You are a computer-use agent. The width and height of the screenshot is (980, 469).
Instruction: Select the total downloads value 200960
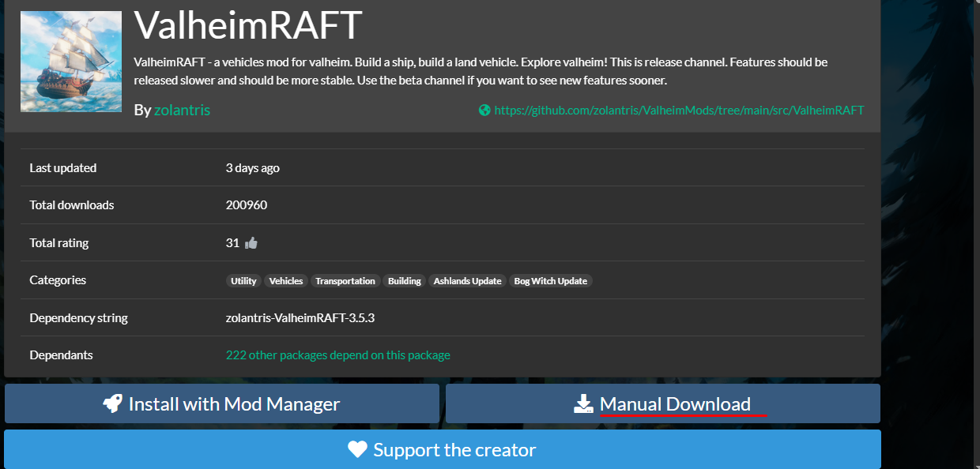[247, 205]
